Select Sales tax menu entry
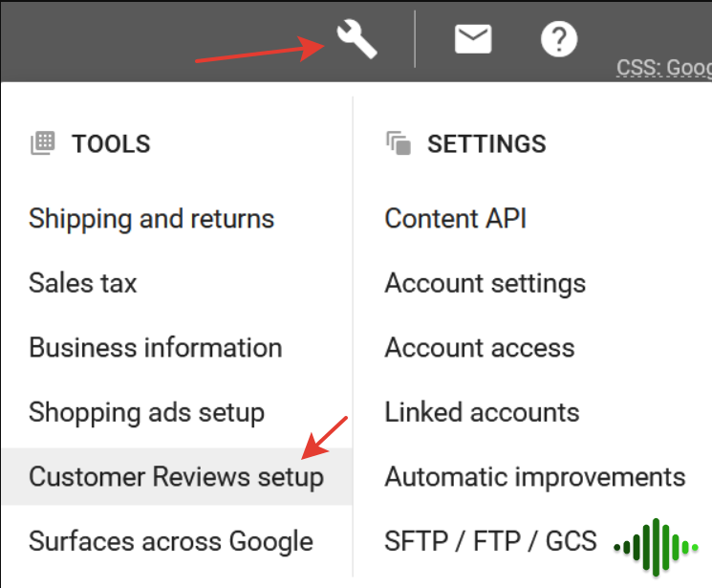 [x=82, y=283]
